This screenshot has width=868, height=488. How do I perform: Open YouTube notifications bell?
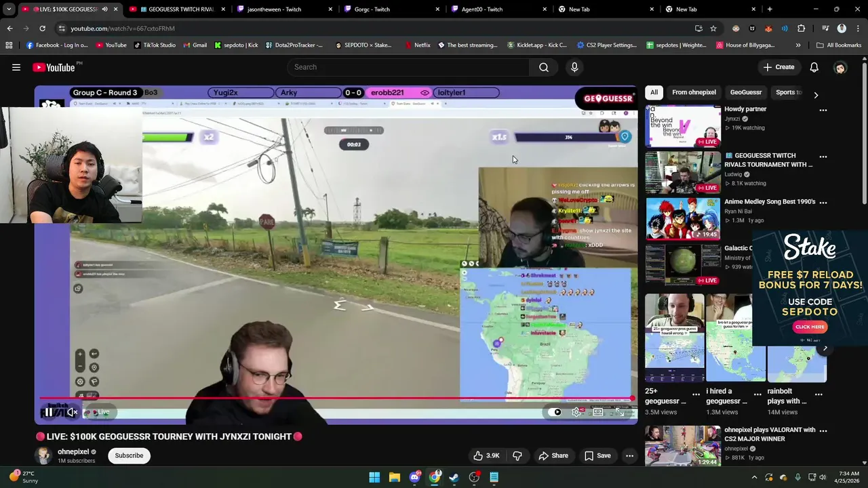pyautogui.click(x=814, y=67)
